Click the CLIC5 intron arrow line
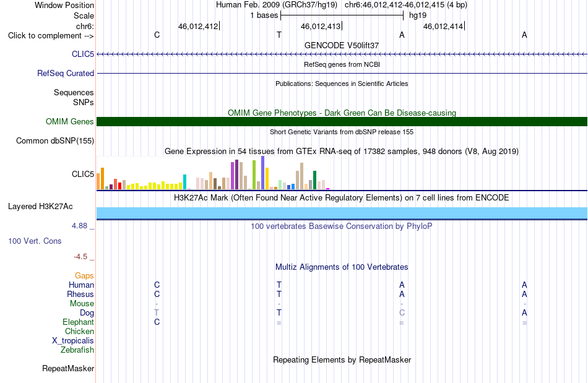This screenshot has height=383, width=588. (x=342, y=54)
